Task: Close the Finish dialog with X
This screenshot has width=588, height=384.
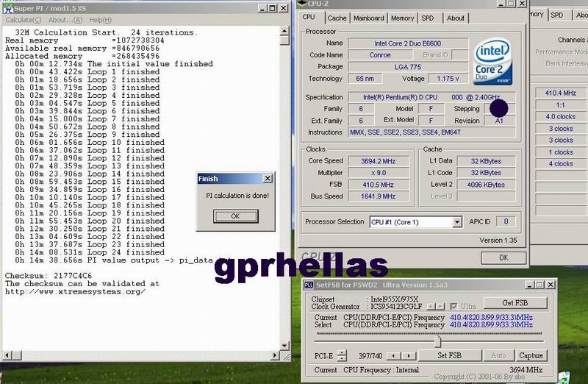Action: pos(268,179)
